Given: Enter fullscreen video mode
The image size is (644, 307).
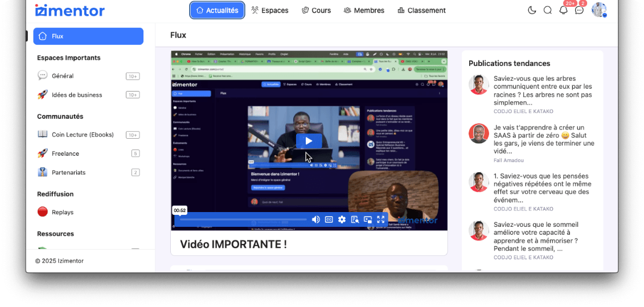Looking at the screenshot, I should pos(381,219).
